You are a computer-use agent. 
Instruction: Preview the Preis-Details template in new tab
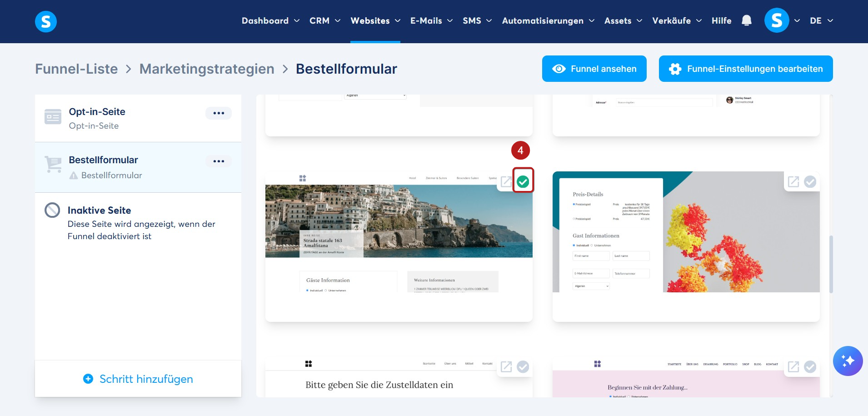pyautogui.click(x=793, y=182)
